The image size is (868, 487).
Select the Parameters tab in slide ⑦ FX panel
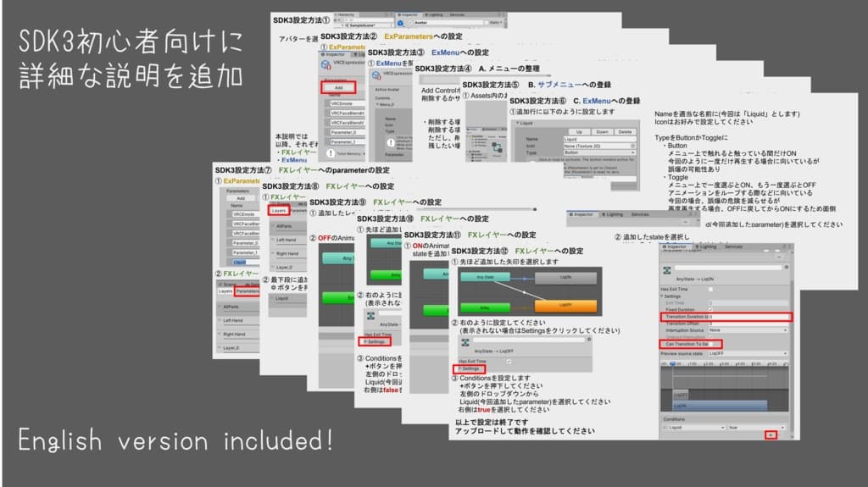[247, 291]
